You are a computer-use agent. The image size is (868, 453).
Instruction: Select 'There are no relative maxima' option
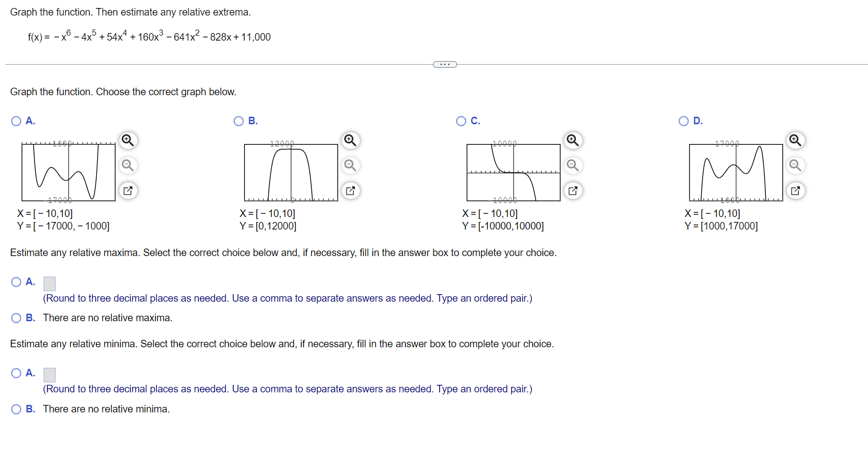[16, 317]
